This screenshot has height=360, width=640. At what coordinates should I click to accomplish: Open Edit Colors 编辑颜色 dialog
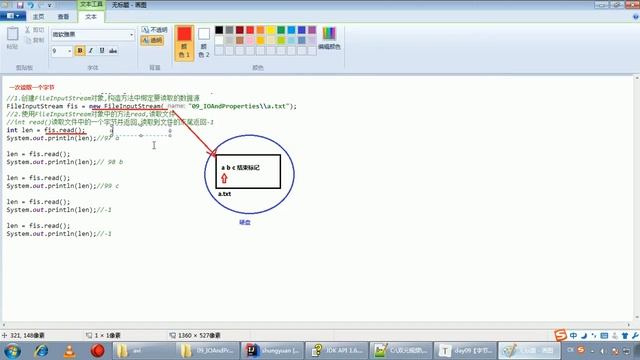click(329, 39)
